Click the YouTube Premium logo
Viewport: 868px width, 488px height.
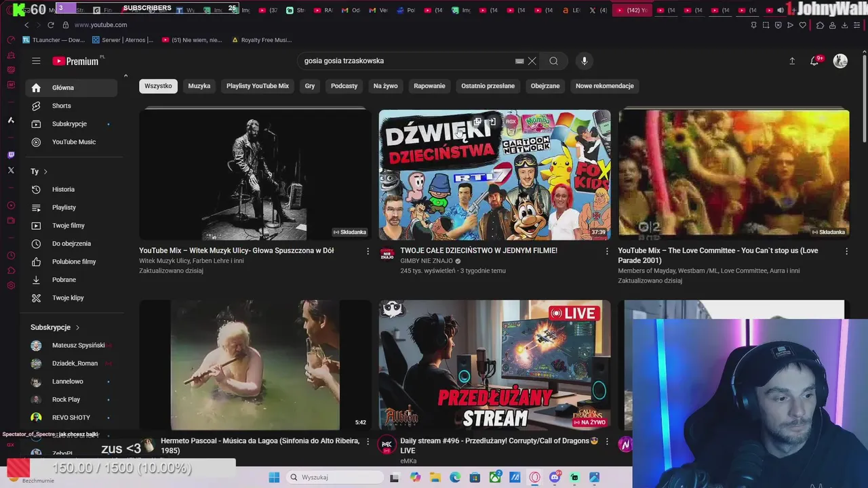(x=75, y=61)
